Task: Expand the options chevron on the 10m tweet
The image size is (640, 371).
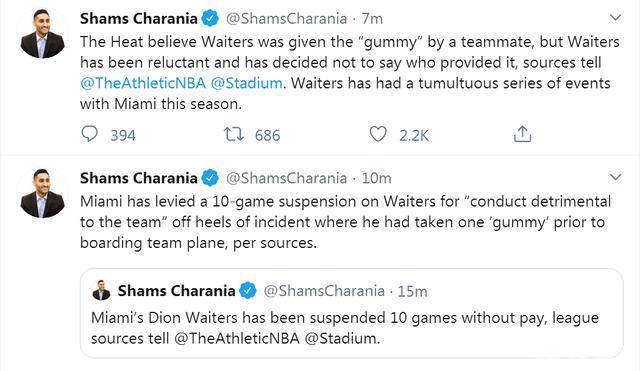Action: click(615, 177)
